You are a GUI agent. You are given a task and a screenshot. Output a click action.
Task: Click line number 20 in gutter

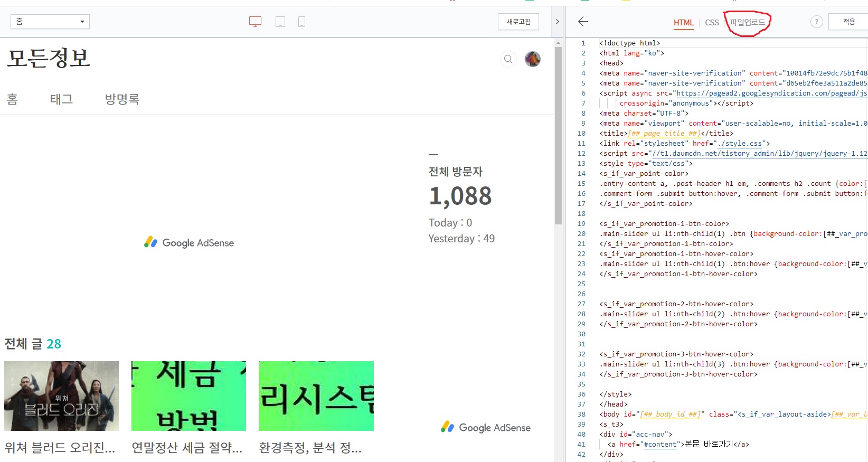tap(581, 234)
